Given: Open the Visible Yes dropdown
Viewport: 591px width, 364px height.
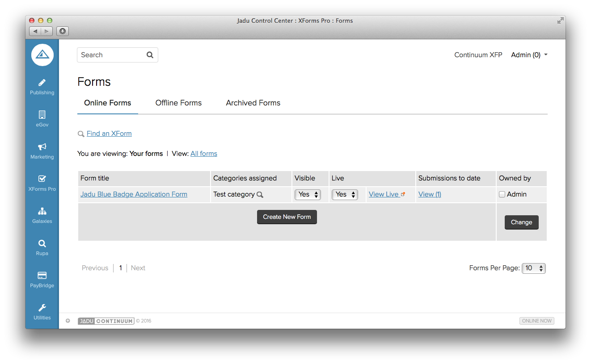Looking at the screenshot, I should [308, 194].
